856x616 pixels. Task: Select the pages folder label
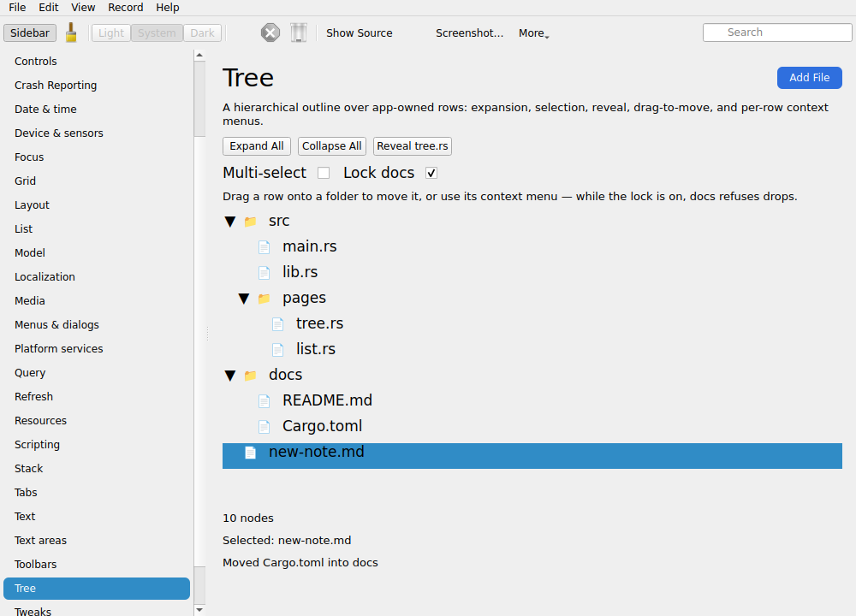coord(304,299)
